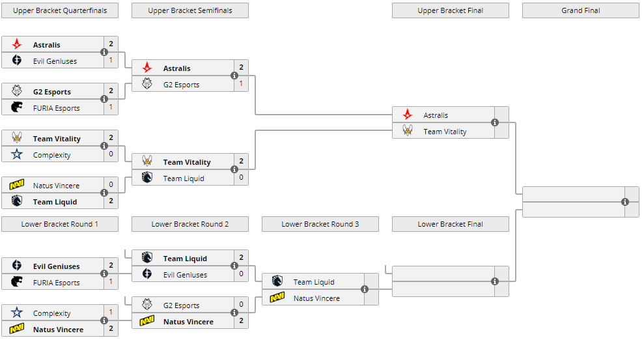Show match details for the Upper Bracket Final
This screenshot has height=340, width=644.
(495, 123)
